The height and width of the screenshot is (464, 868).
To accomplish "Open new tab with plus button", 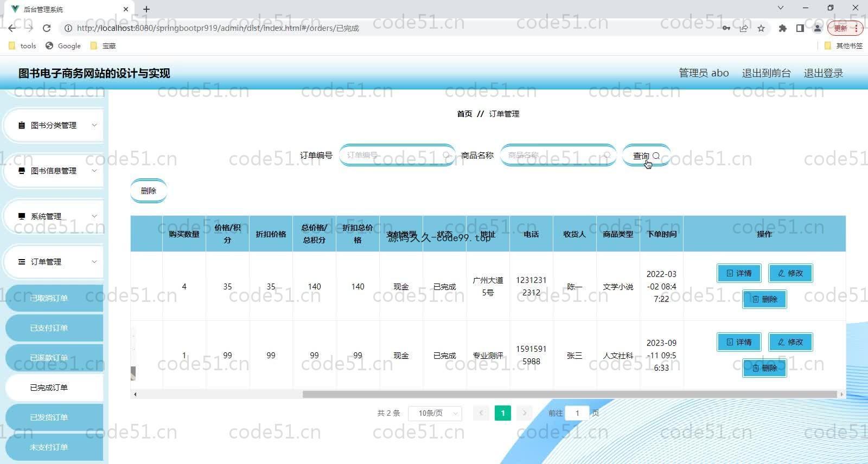I will pyautogui.click(x=146, y=9).
